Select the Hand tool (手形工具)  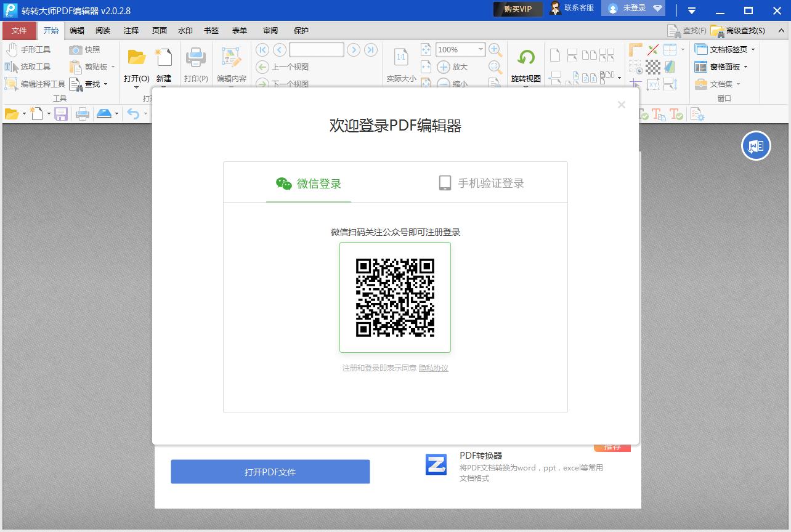pyautogui.click(x=28, y=50)
